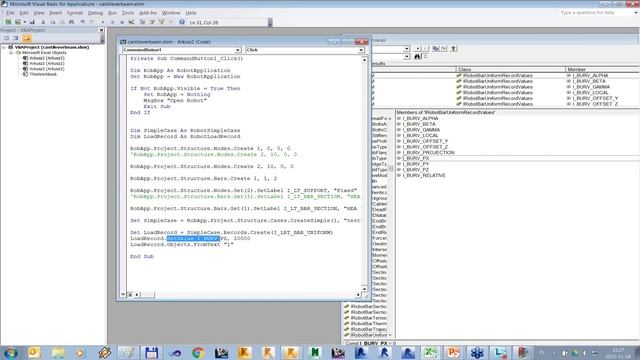The height and width of the screenshot is (360, 640).
Task: Open the Debug menu
Action: (95, 13)
